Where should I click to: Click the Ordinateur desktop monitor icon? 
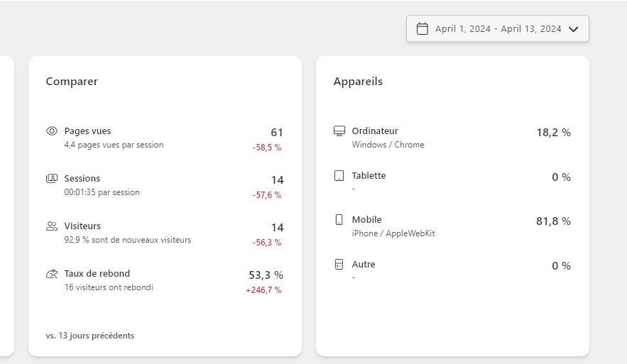coord(339,131)
